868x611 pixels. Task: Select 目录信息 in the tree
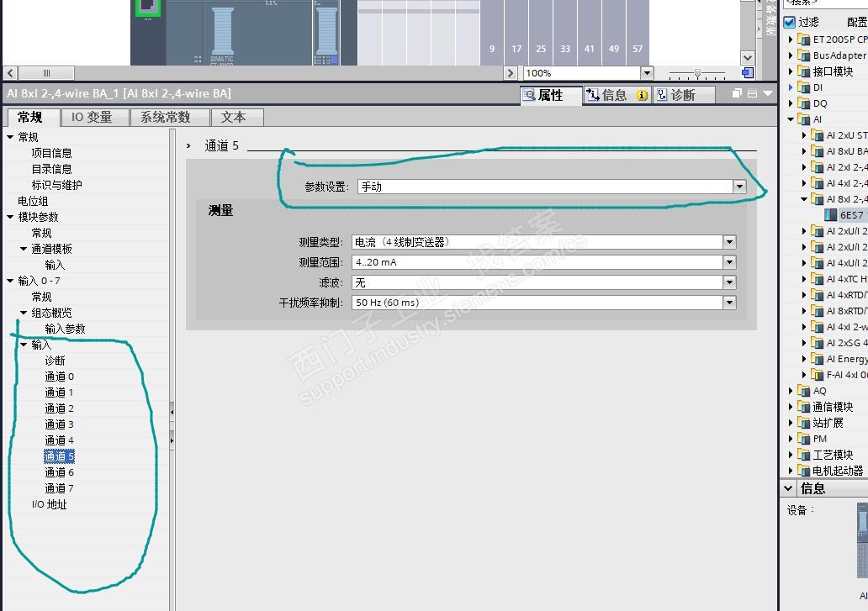51,169
